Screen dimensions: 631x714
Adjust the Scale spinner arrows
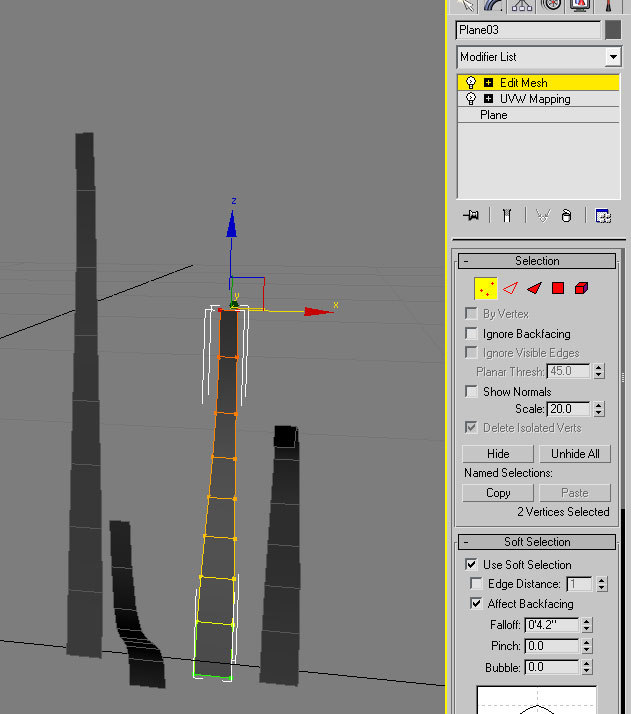(x=599, y=409)
